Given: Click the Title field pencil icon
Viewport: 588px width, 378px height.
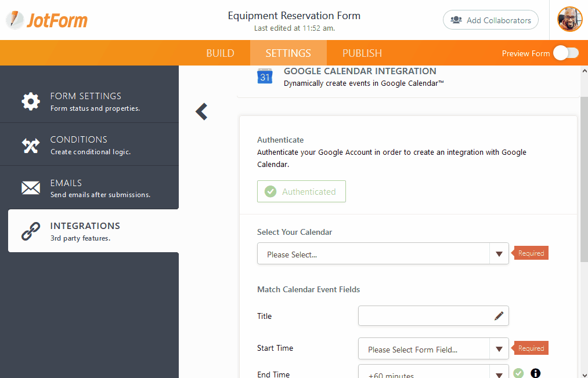Looking at the screenshot, I should click(x=499, y=316).
